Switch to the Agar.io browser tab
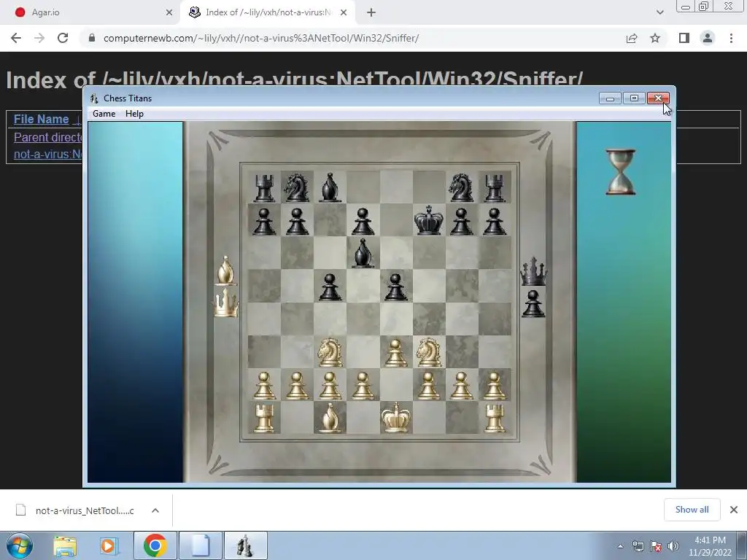 tap(93, 12)
